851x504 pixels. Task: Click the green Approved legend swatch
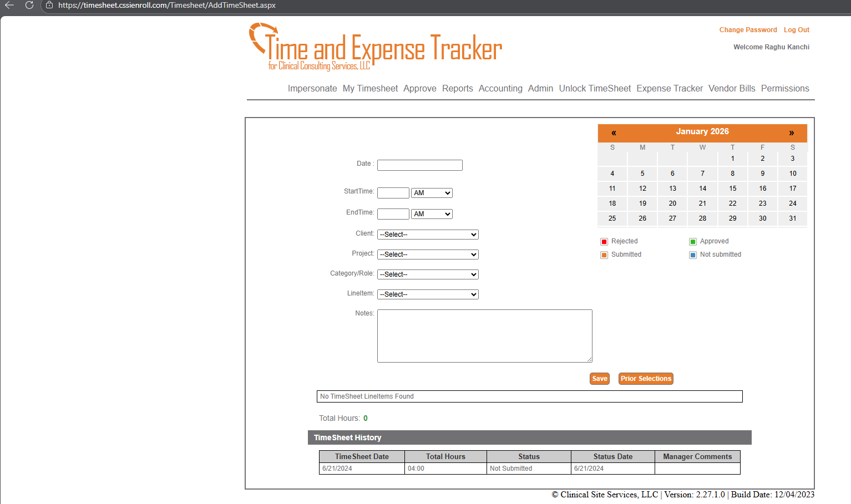(693, 242)
